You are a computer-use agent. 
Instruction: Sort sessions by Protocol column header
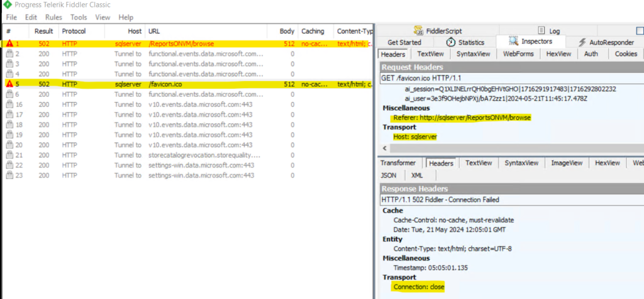click(80, 31)
